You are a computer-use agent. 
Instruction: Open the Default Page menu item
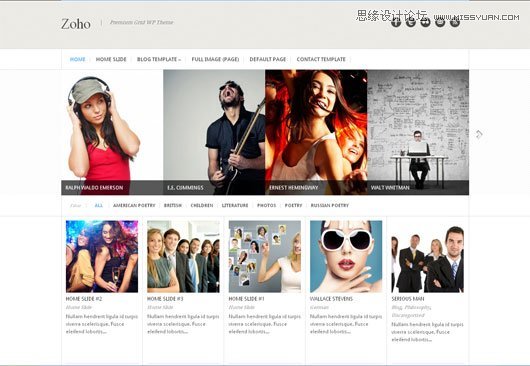[268, 59]
